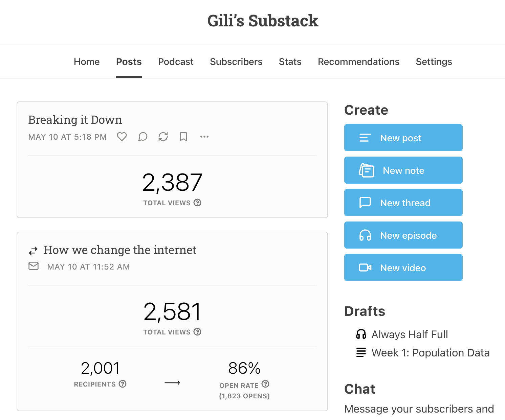This screenshot has height=420, width=505.
Task: Click the Total Views help icon
Action: pyautogui.click(x=198, y=203)
